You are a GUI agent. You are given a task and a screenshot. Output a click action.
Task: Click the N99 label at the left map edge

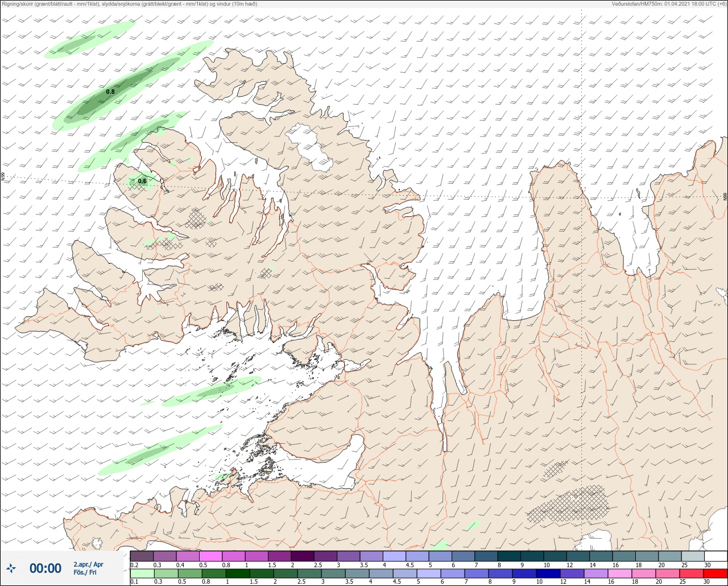3,177
